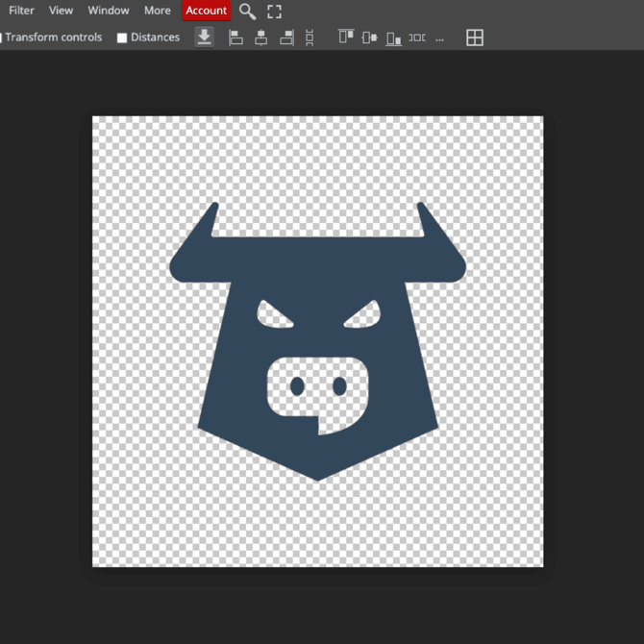This screenshot has width=644, height=644.
Task: Align right edges icon
Action: (x=285, y=37)
